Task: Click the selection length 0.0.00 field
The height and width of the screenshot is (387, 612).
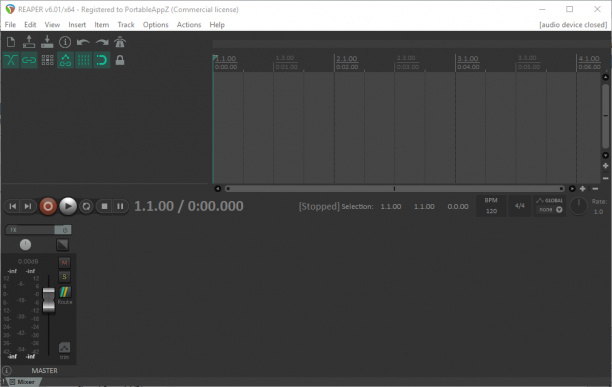Action: point(458,206)
